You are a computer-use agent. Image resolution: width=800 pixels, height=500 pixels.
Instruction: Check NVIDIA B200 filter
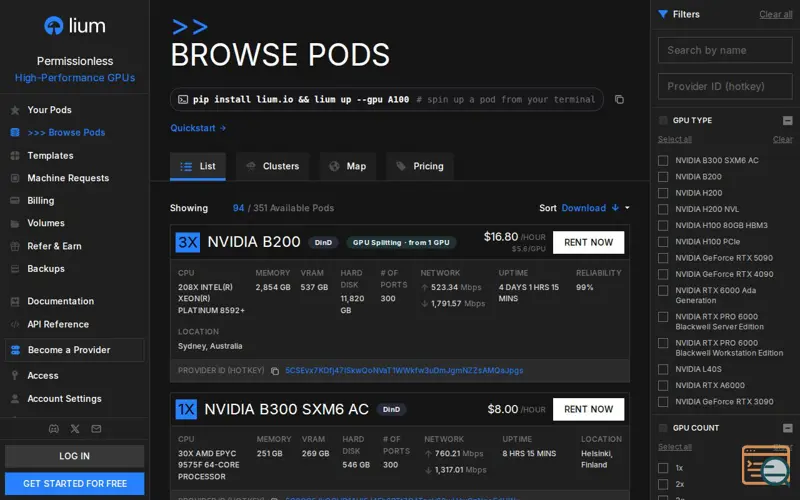(663, 177)
